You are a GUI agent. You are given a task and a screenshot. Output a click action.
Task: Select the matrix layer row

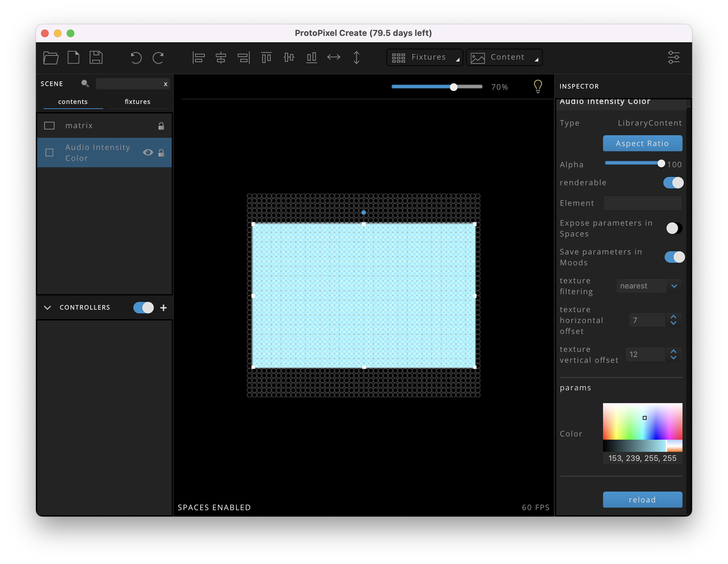point(104,126)
